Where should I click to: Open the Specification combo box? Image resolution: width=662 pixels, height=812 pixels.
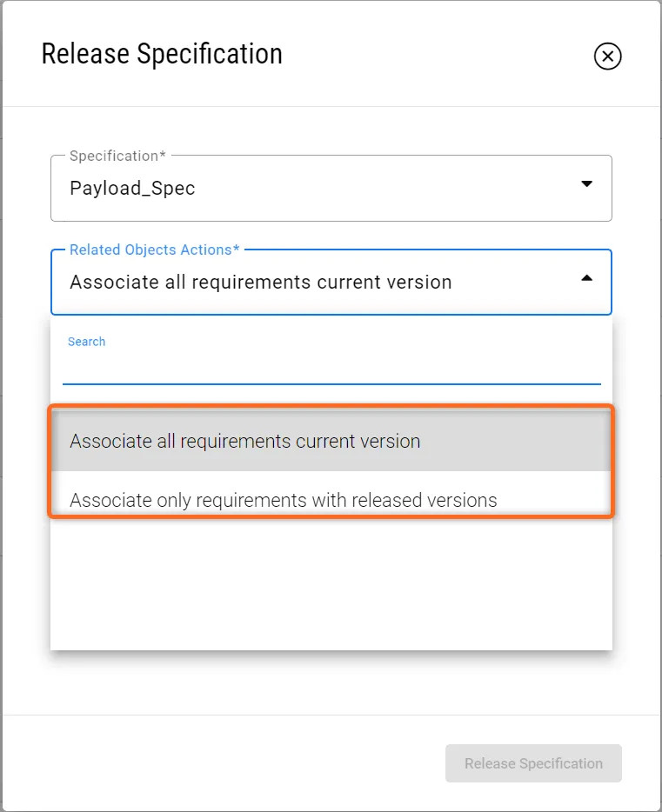[331, 189]
